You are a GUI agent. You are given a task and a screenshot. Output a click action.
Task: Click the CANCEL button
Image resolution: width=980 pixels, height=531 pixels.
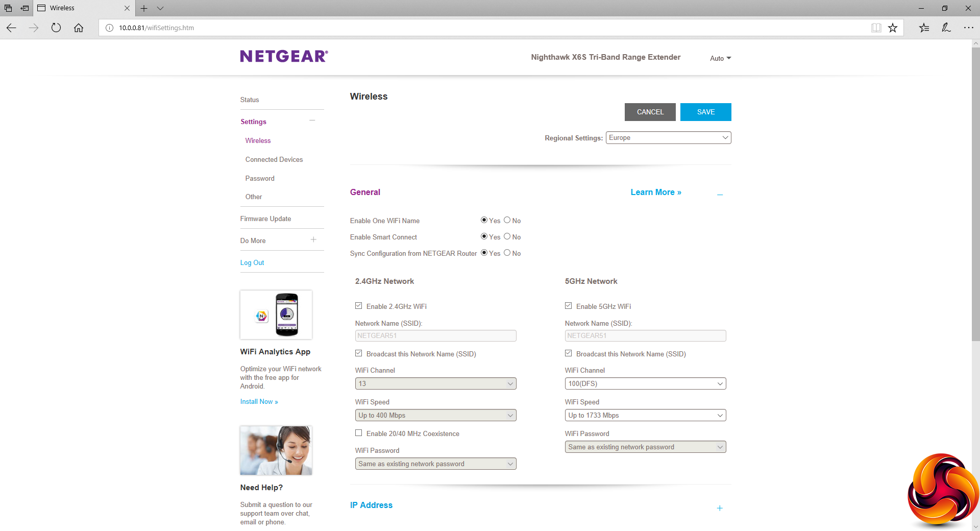pos(650,112)
